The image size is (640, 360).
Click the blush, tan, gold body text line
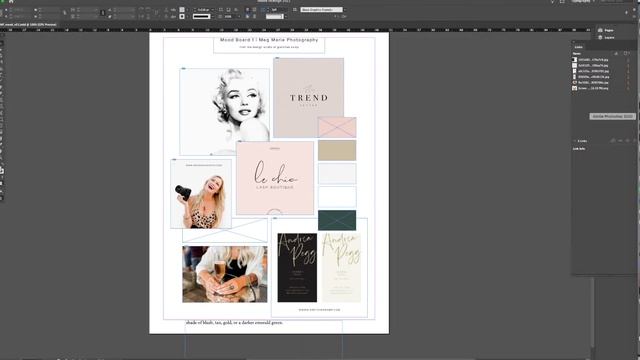(234, 322)
